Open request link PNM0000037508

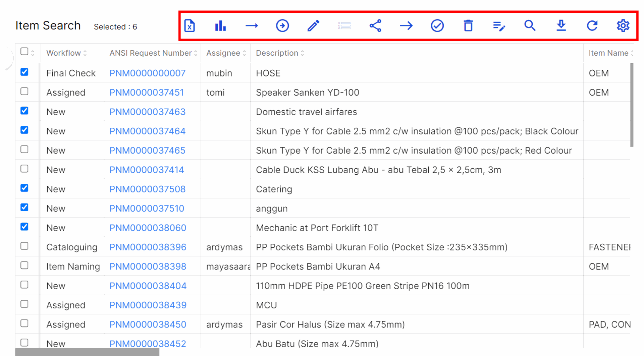pyautogui.click(x=147, y=189)
